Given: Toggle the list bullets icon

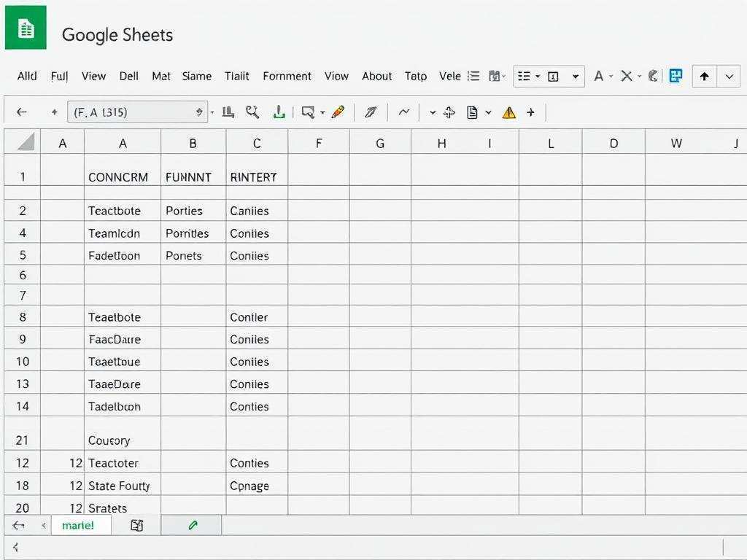Looking at the screenshot, I should (x=473, y=76).
